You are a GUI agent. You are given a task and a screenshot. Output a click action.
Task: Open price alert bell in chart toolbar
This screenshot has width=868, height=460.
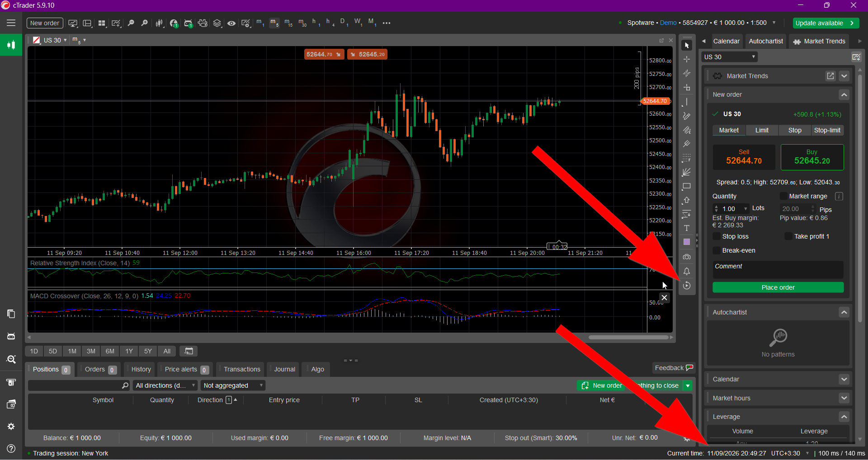coord(687,271)
